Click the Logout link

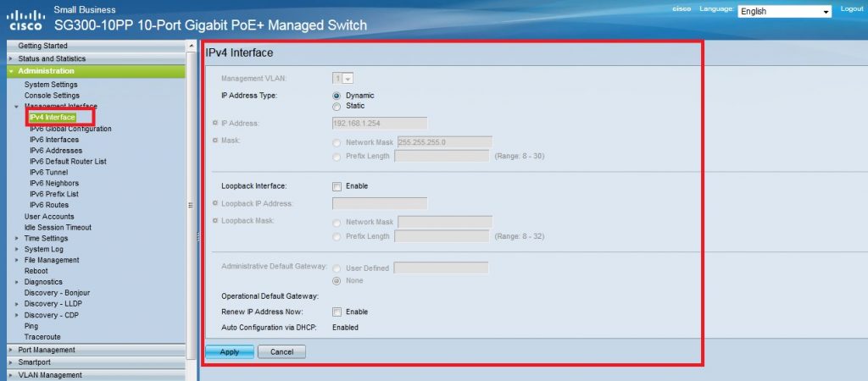(851, 8)
